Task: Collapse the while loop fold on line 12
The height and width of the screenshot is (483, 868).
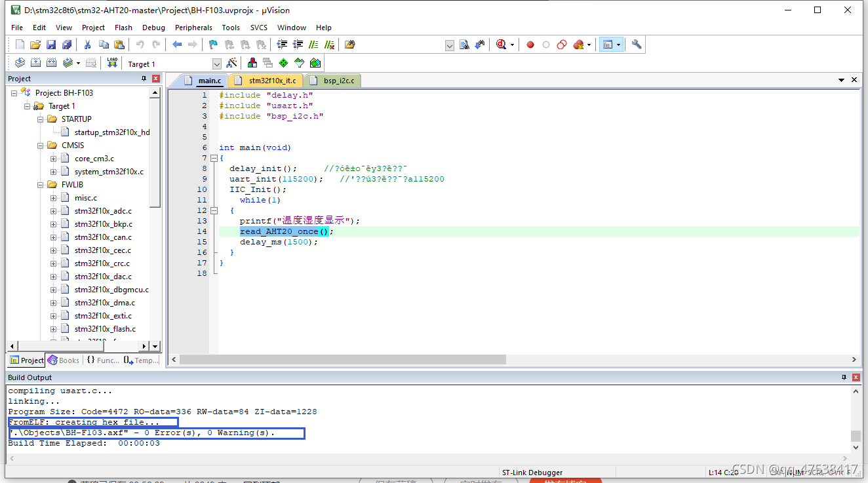Action: 214,210
